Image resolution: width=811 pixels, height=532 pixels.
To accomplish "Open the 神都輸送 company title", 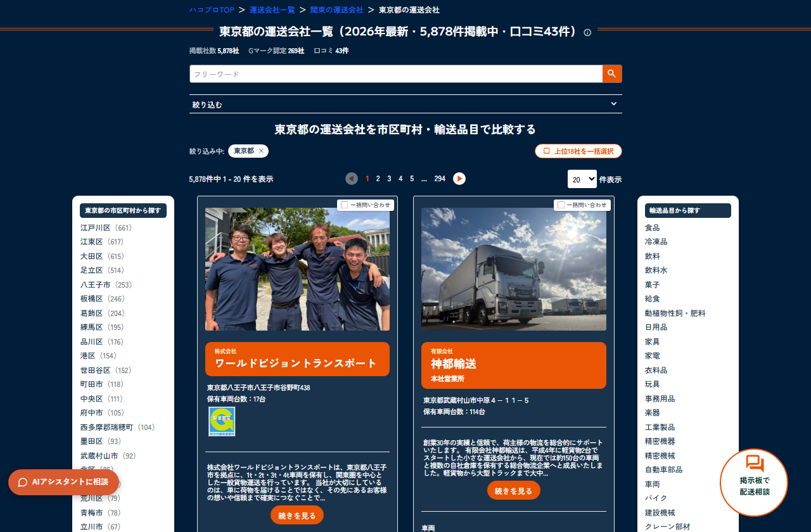I will 514,365.
